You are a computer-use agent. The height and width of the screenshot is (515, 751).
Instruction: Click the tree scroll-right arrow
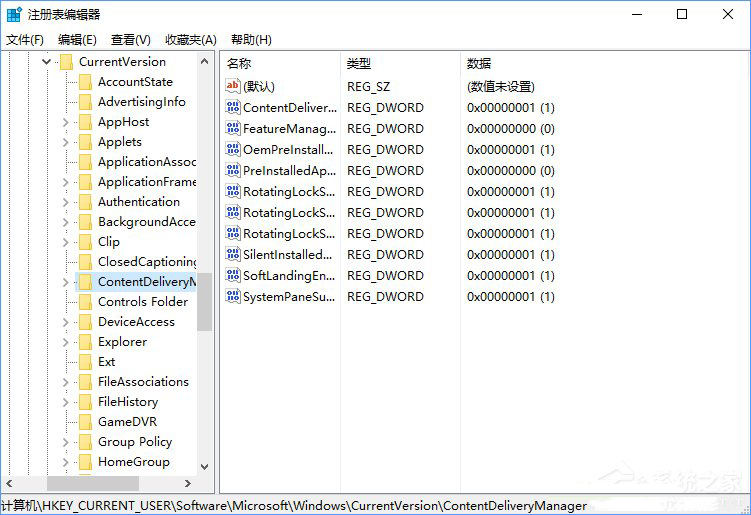click(188, 483)
